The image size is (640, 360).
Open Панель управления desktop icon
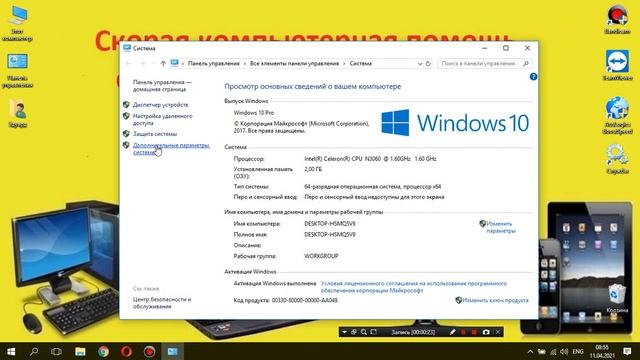[x=17, y=71]
